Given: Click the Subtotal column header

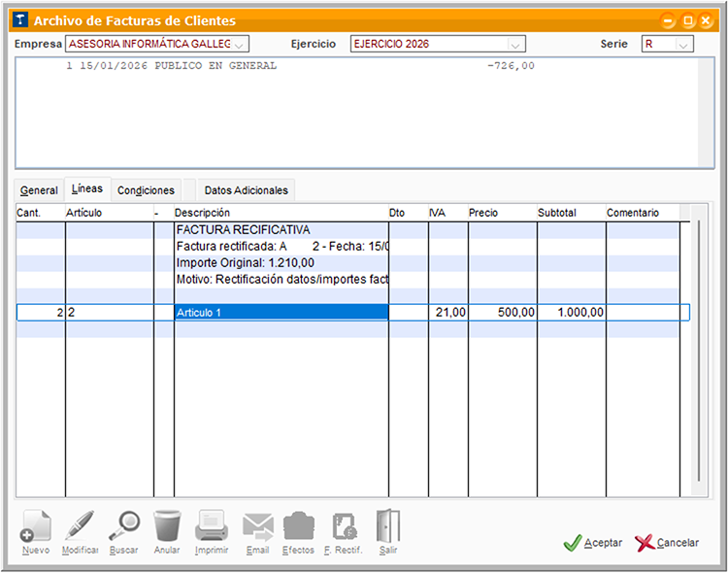Looking at the screenshot, I should coord(572,213).
